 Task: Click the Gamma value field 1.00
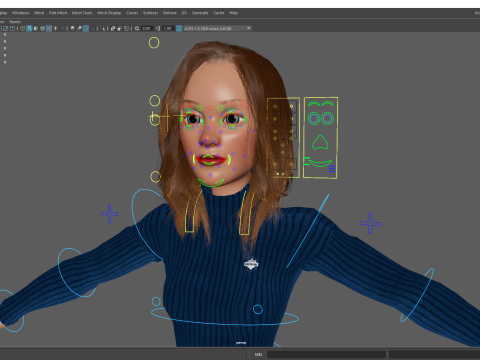click(x=168, y=28)
